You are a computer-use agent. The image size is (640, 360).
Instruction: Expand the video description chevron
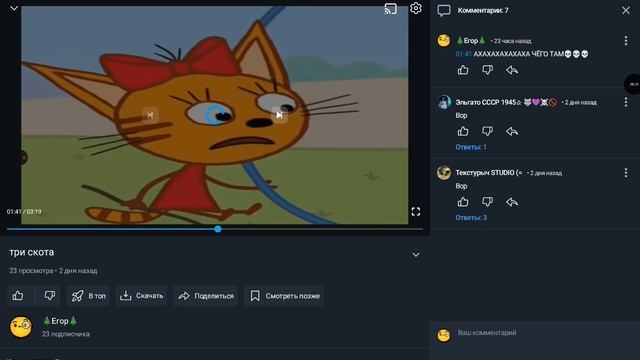(x=416, y=255)
